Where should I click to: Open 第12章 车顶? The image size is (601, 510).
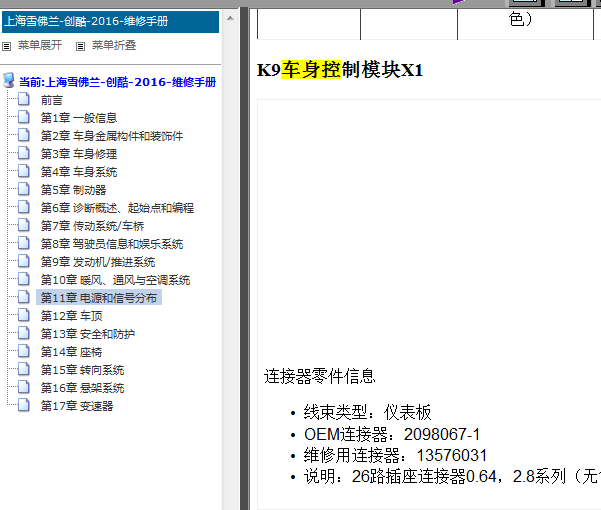click(72, 316)
